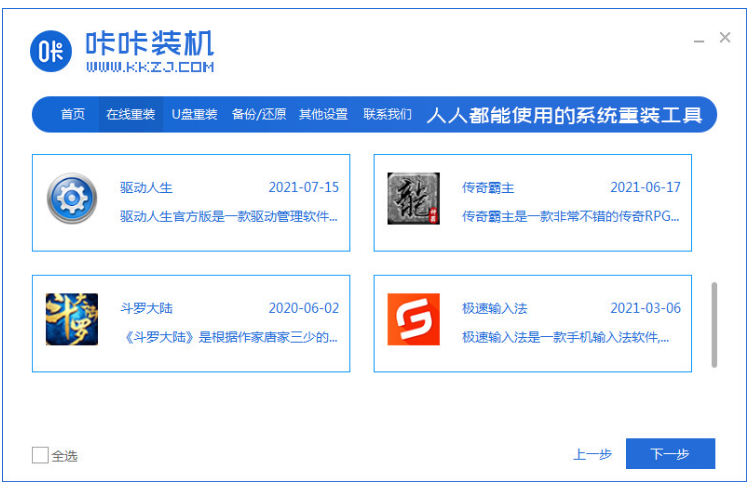Click the 上一步 link
Viewport: 753px width, 487px height.
[592, 454]
